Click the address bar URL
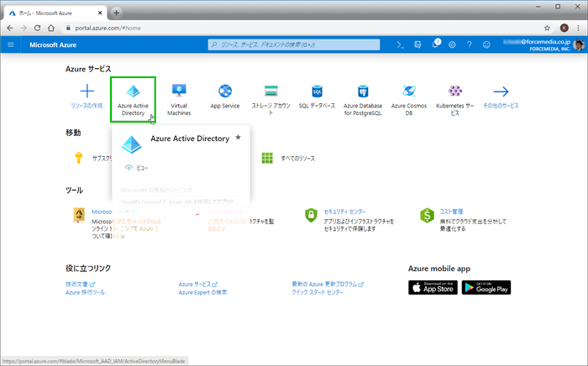Viewport: 588px width, 366px height. click(x=108, y=28)
